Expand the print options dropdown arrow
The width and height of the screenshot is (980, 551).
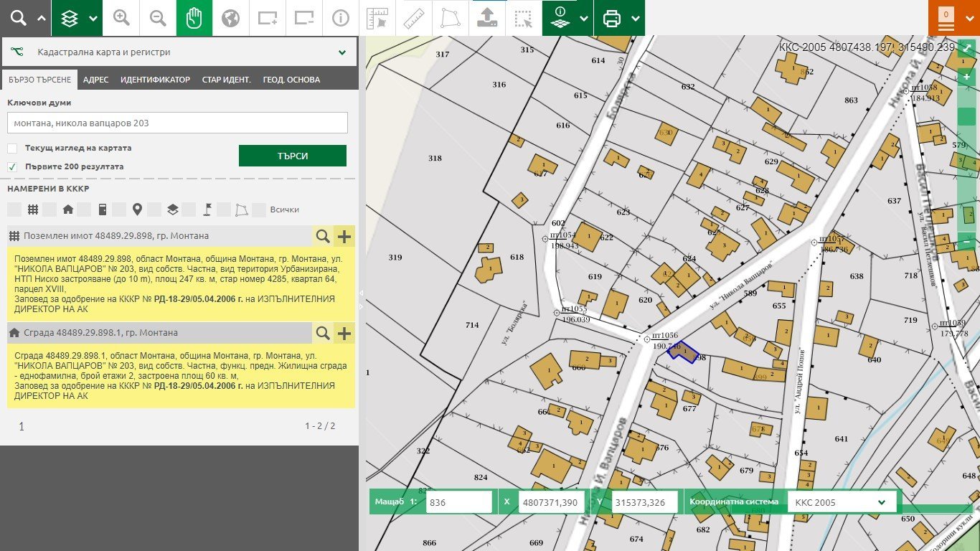(634, 19)
